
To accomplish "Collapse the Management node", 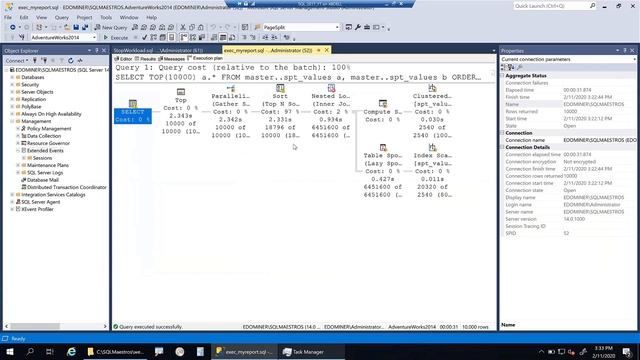I will [12, 121].
